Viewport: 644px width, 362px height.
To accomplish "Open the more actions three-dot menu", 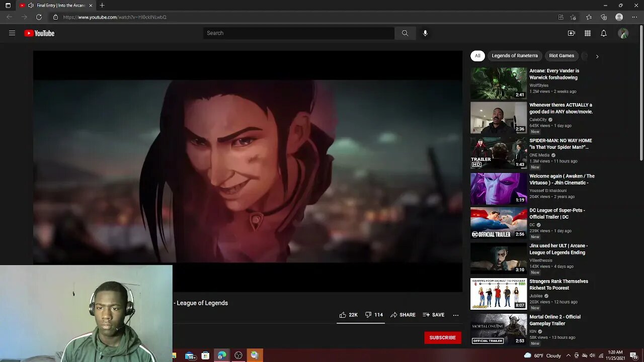I will [x=456, y=315].
